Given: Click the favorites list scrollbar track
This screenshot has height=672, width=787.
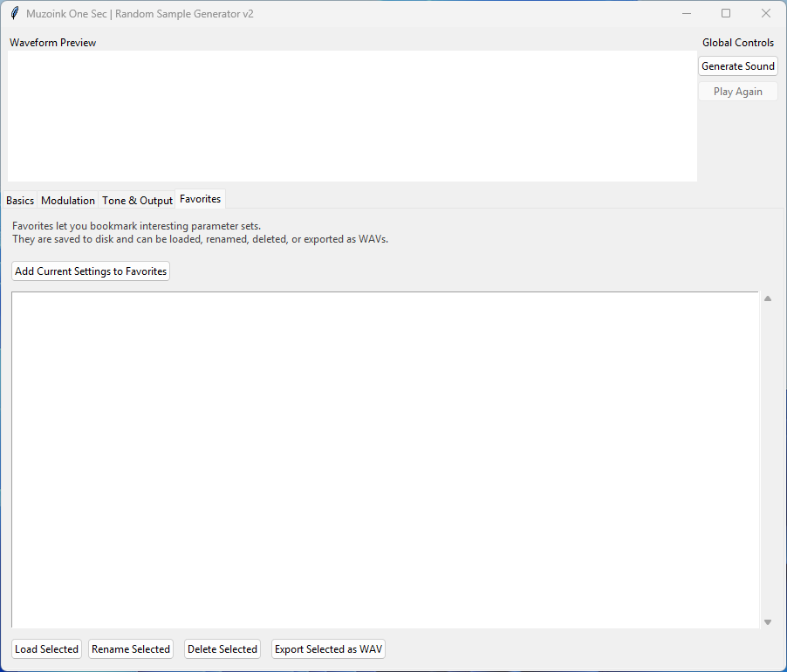Looking at the screenshot, I should [768, 460].
